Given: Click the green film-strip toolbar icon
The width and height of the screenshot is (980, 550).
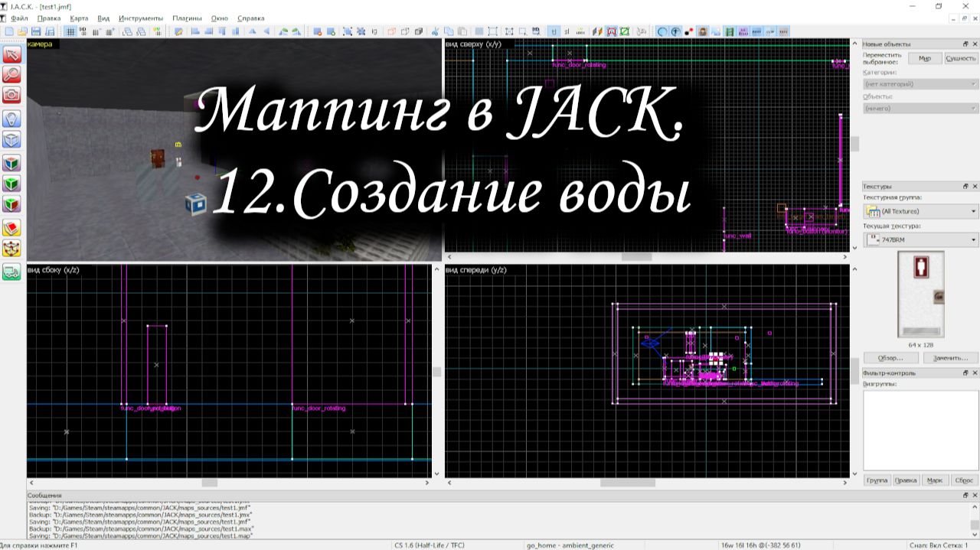Looking at the screenshot, I should [x=730, y=31].
